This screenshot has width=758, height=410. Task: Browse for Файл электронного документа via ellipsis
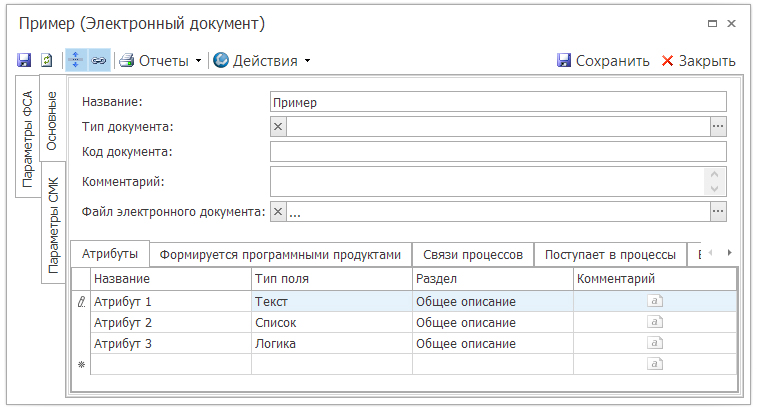point(717,212)
